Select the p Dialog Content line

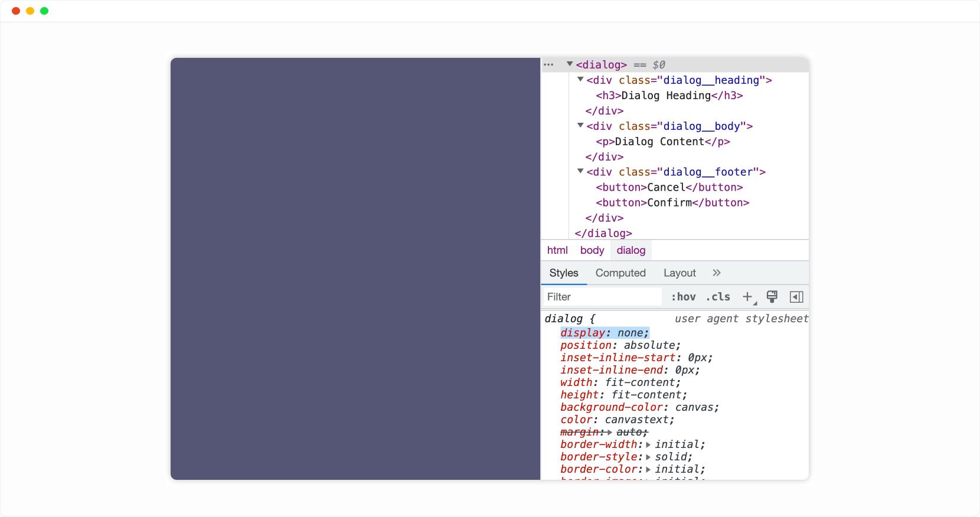coord(663,142)
